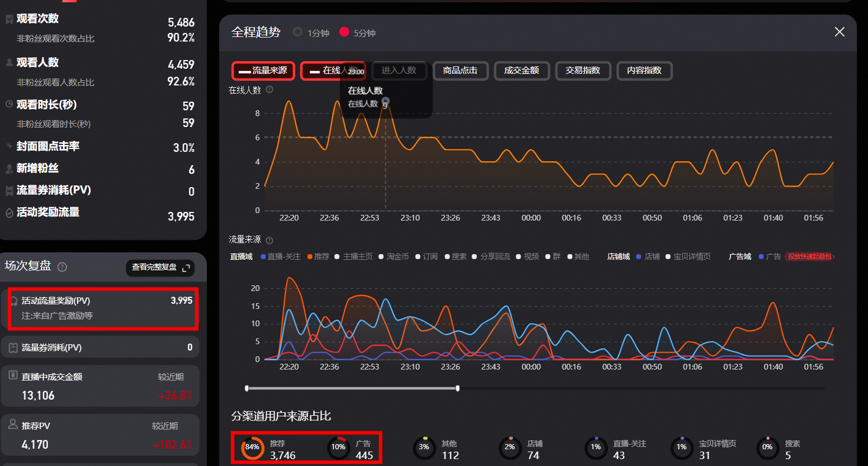868x466 pixels.
Task: Click the 13,106 成交金额 value
Action: pos(38,396)
